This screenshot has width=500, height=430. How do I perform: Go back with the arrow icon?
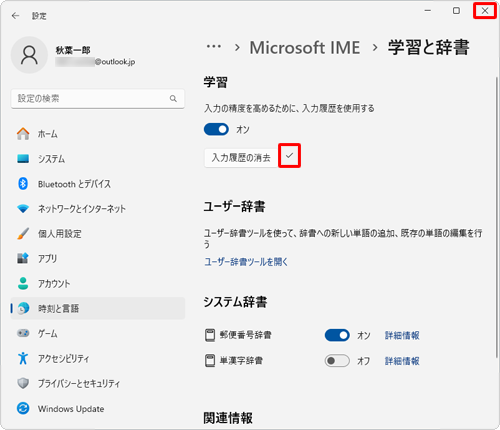(15, 16)
